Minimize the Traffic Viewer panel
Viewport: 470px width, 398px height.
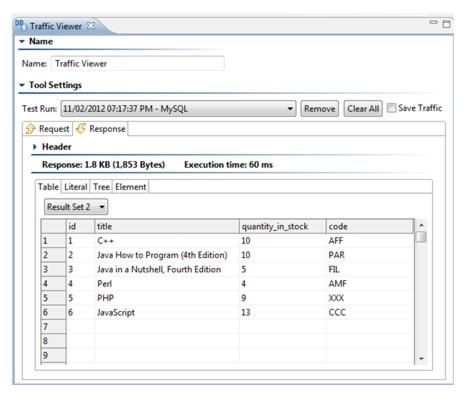click(x=433, y=22)
